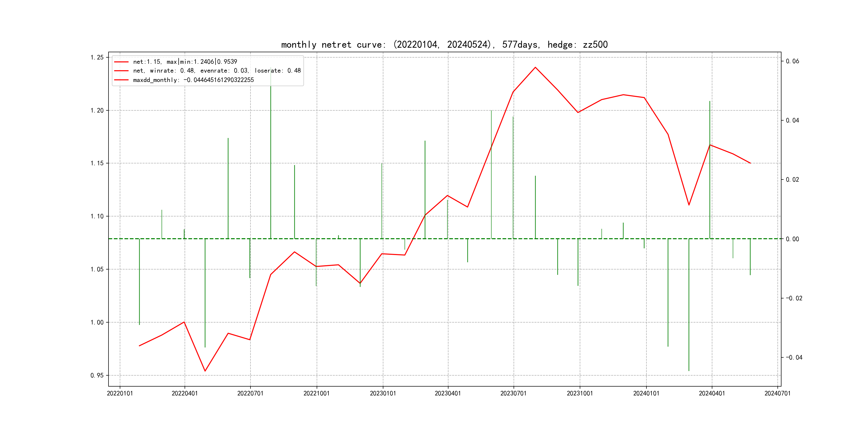Click the first legend entry's red line swatch
Viewport: 868px width, 434px height.
121,62
